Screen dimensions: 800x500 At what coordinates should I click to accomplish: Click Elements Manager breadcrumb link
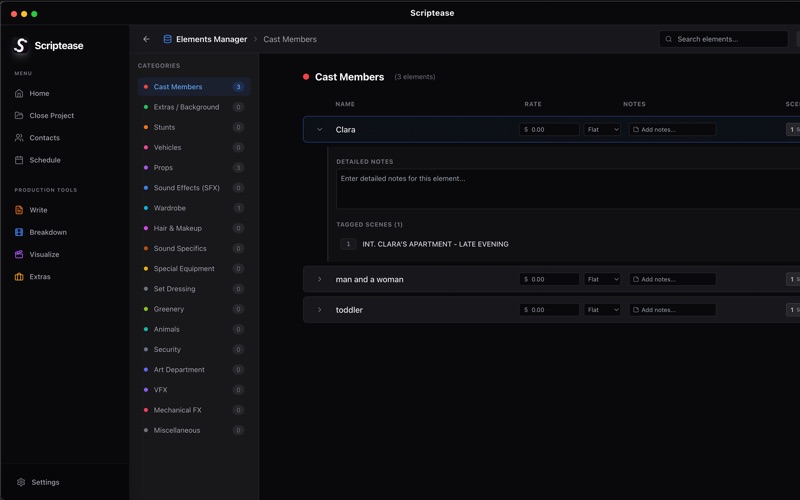point(211,39)
